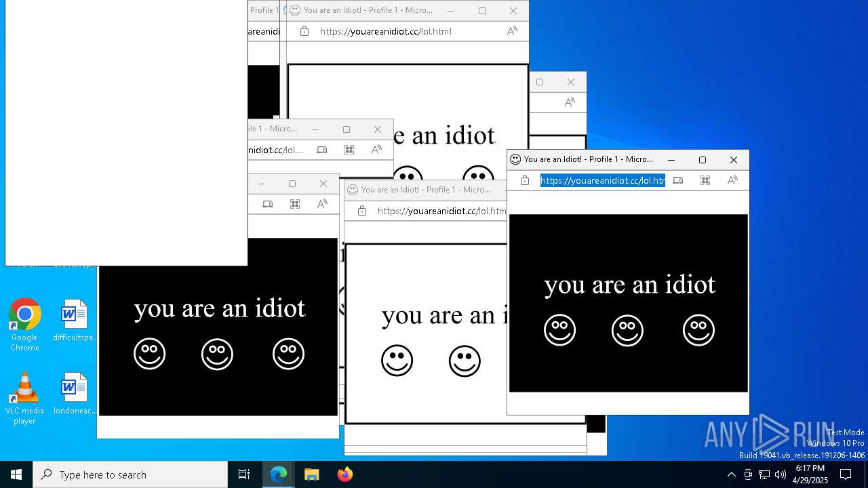
Task: Click smiley favicon of the topmost window title
Action: (295, 10)
